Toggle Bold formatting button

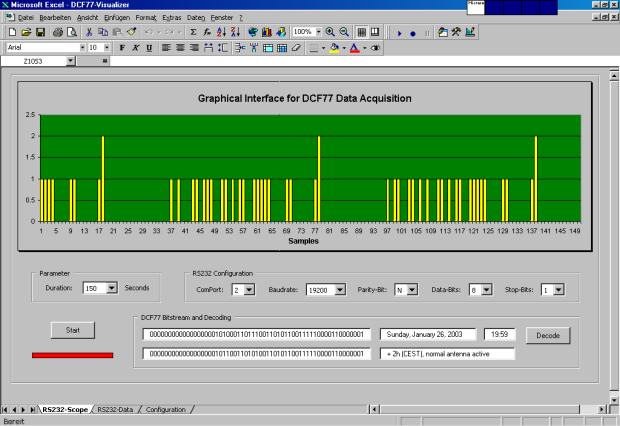click(122, 47)
